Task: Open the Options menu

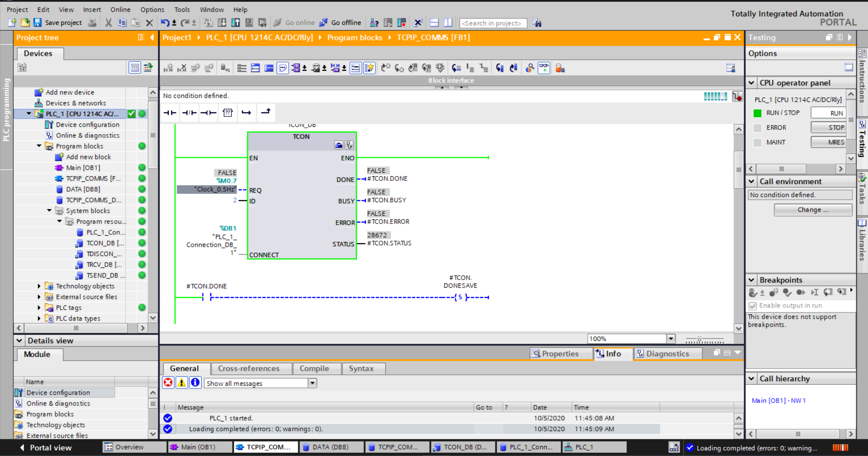Action: [152, 10]
